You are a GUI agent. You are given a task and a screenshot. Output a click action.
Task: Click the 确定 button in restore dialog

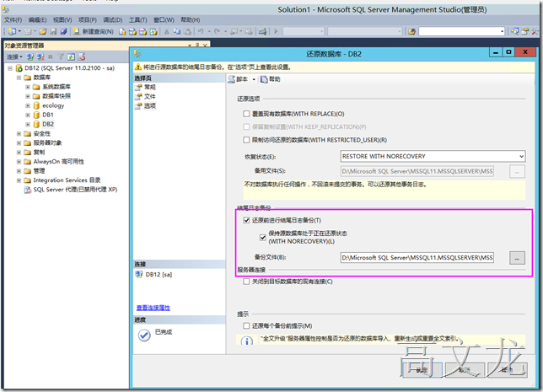[422, 370]
